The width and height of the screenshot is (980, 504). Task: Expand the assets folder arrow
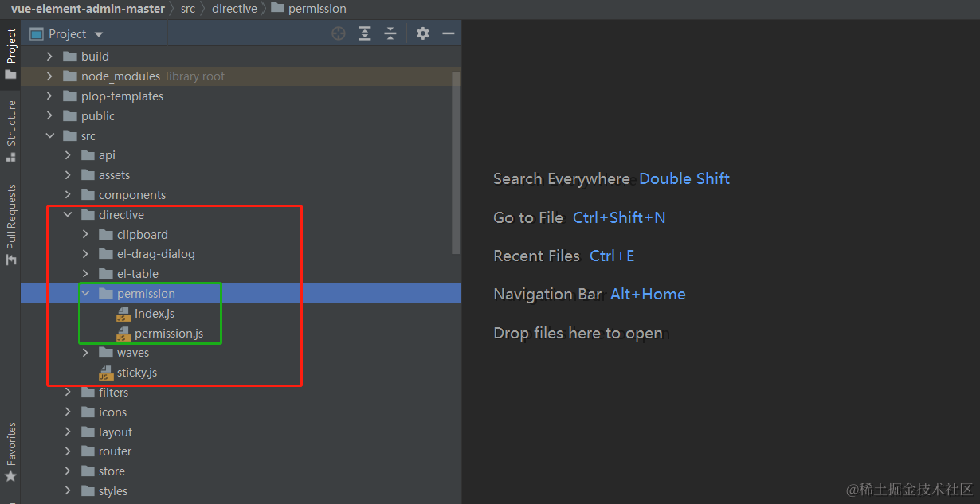click(x=68, y=175)
